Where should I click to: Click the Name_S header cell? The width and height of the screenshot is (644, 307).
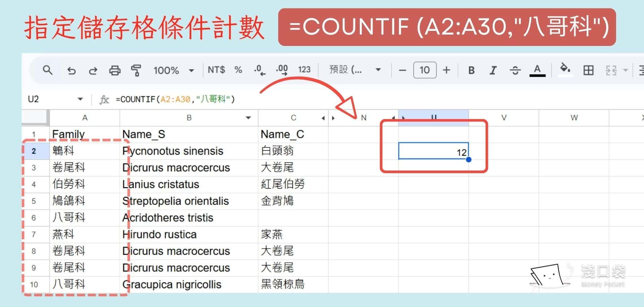pos(189,135)
